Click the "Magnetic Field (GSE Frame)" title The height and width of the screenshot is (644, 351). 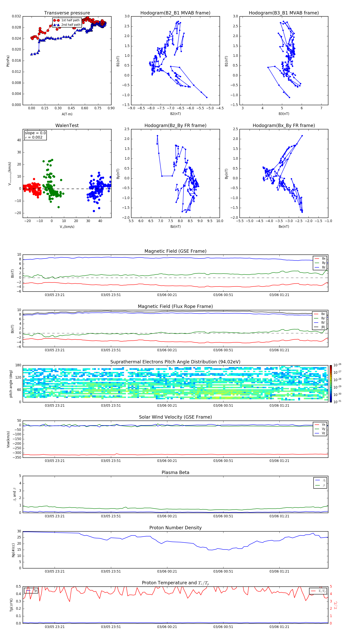[x=175, y=251]
